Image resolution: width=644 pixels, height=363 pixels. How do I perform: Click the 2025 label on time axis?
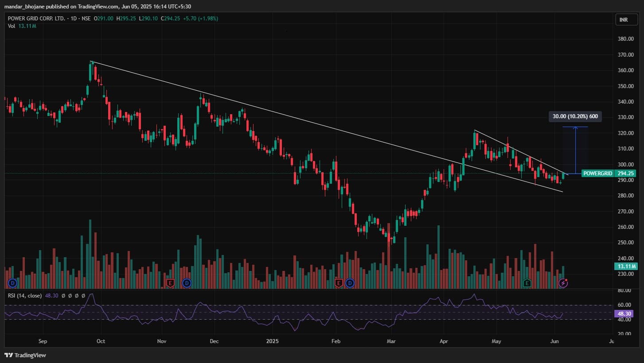pyautogui.click(x=272, y=341)
